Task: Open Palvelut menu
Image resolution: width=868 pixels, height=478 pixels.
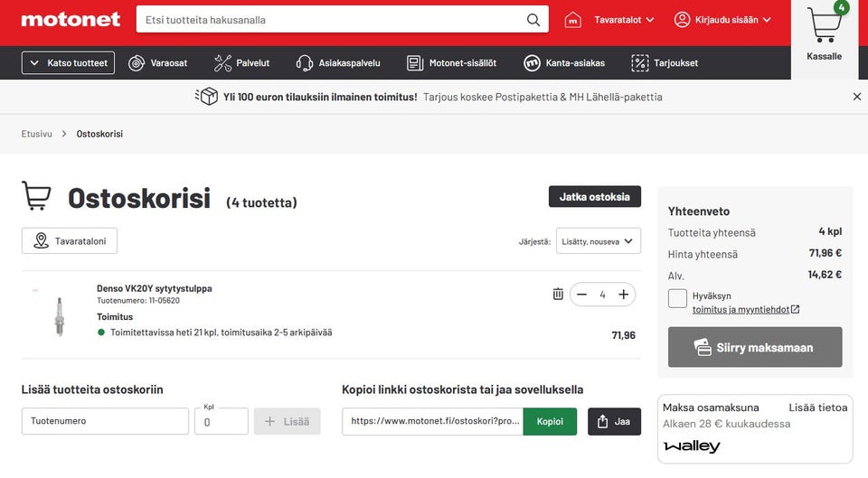Action: (x=242, y=63)
